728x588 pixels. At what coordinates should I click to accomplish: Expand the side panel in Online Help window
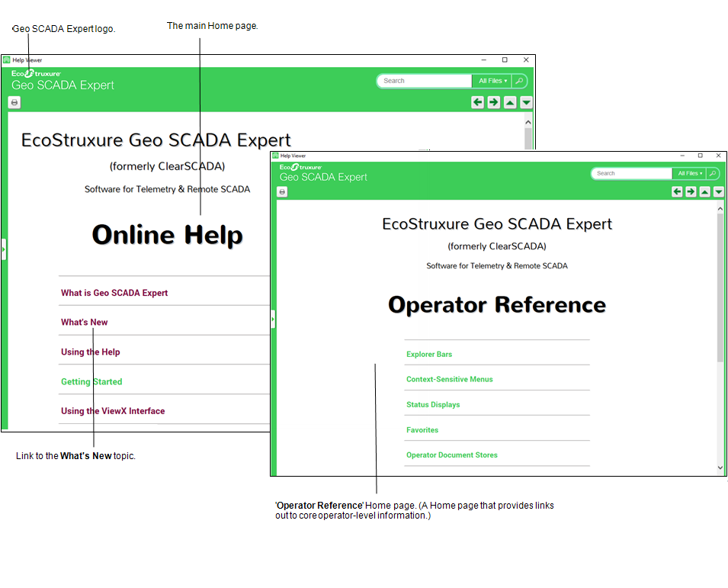click(4, 249)
